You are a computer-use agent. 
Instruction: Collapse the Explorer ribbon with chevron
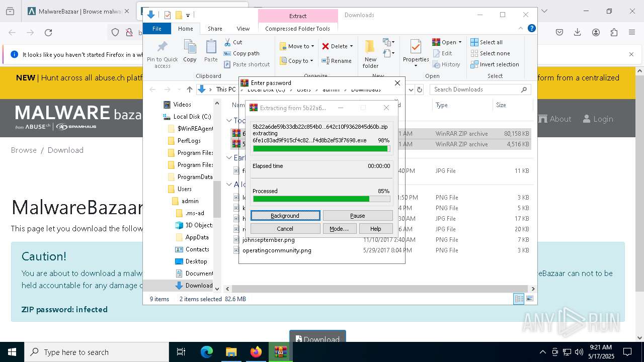coord(521,28)
